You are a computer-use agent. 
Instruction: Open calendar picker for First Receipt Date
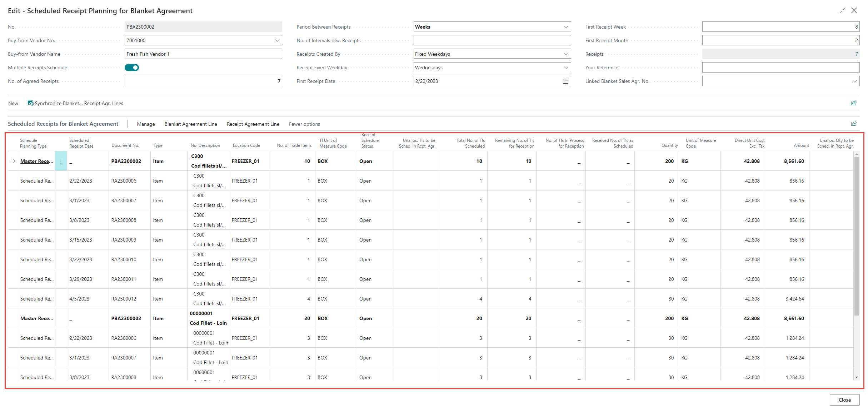click(565, 81)
